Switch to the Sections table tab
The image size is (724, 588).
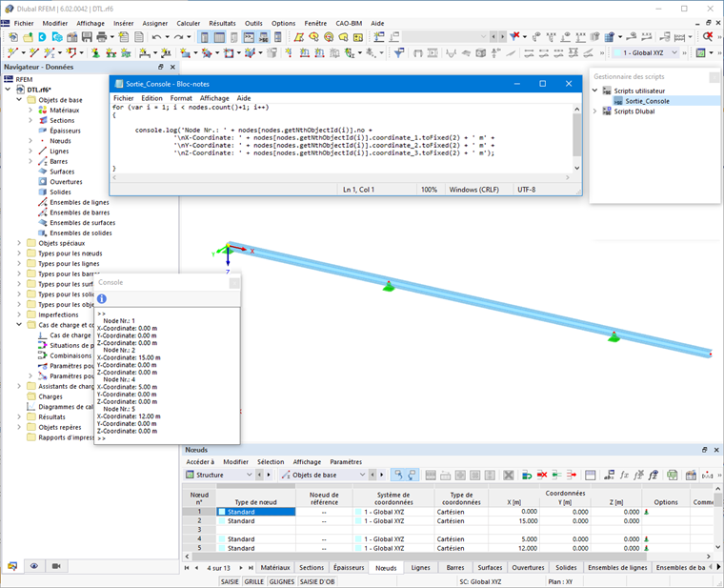[x=312, y=568]
